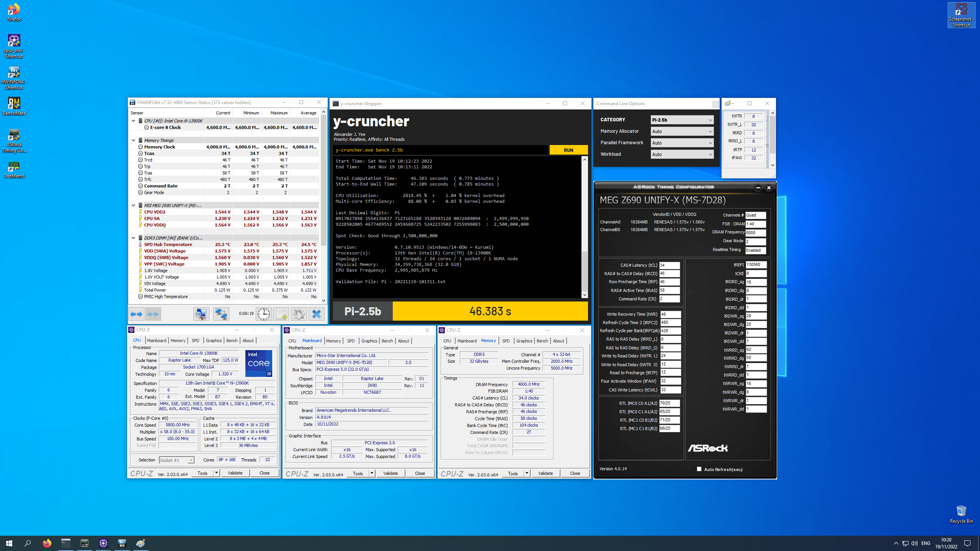Viewport: 980px width, 551px height.
Task: Open TestMem5 desktop icon
Action: pos(14,170)
